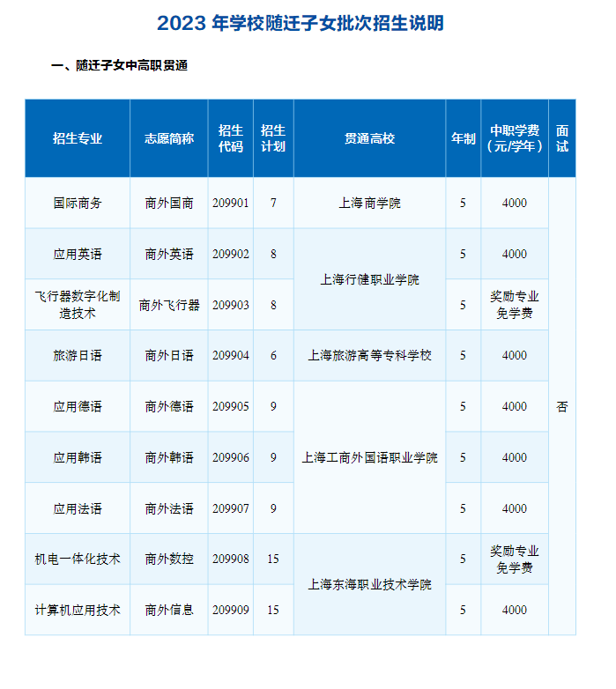Click the plan value 7 for 国际商务
The image size is (616, 689).
click(273, 203)
